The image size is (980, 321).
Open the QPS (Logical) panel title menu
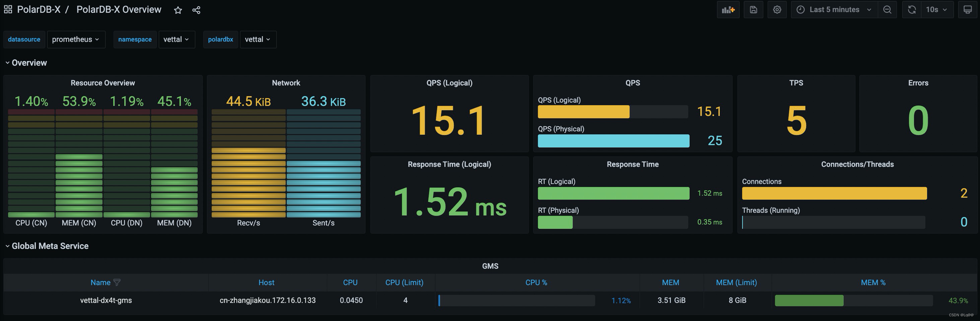coord(449,83)
